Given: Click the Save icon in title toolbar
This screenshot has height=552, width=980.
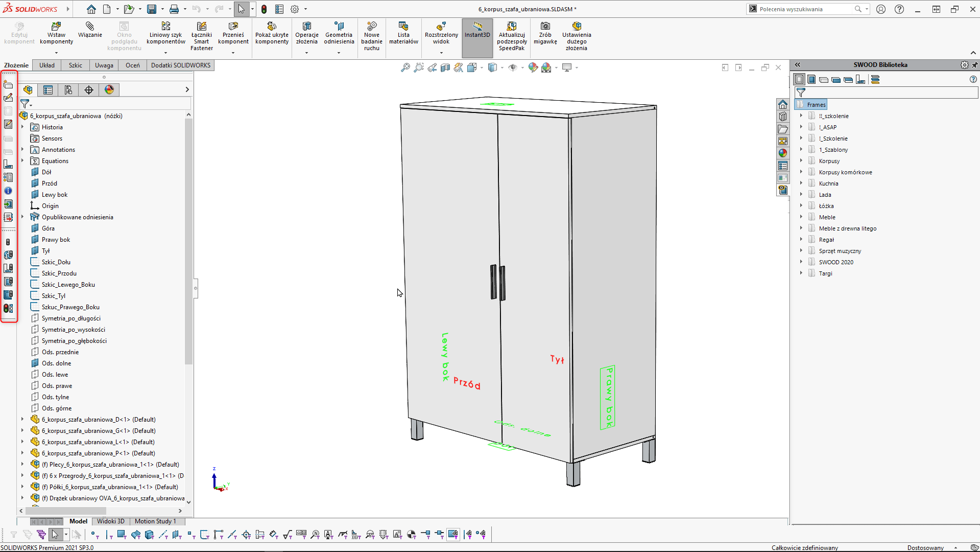Looking at the screenshot, I should 152,9.
